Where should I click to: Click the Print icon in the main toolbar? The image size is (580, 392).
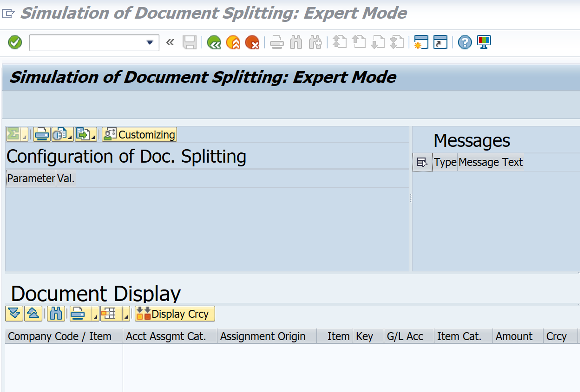pos(277,42)
